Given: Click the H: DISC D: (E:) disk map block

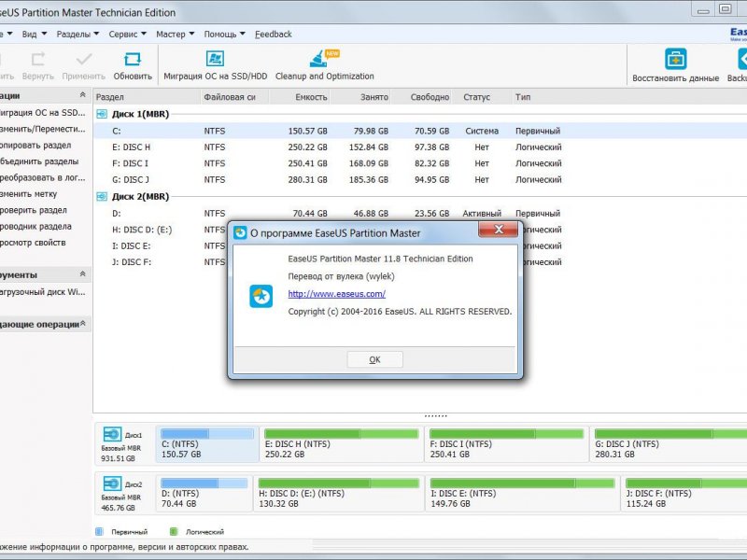Looking at the screenshot, I should coord(338,494).
